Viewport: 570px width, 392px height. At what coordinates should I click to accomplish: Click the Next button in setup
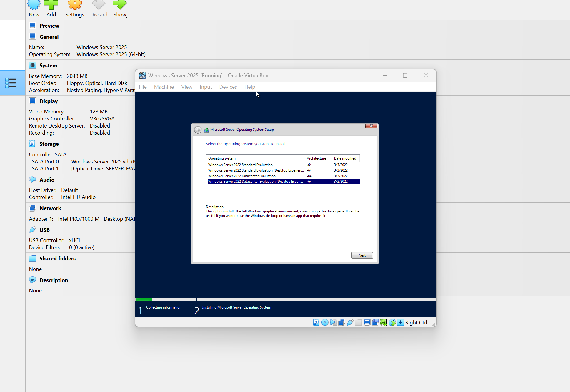click(362, 255)
